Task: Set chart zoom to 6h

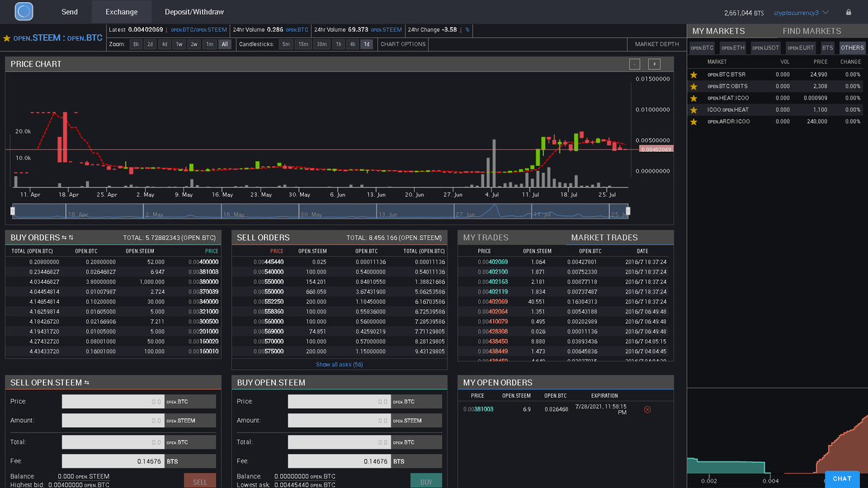Action: (136, 44)
